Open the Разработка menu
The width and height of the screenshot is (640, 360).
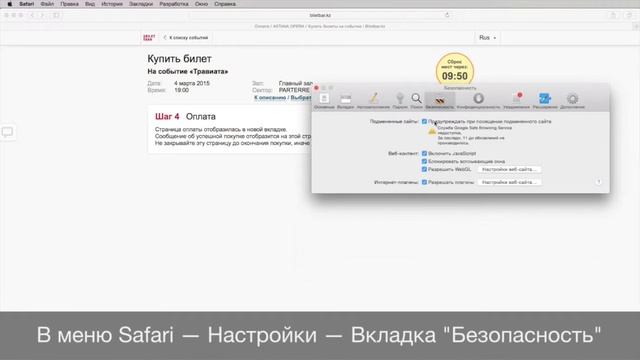click(174, 4)
